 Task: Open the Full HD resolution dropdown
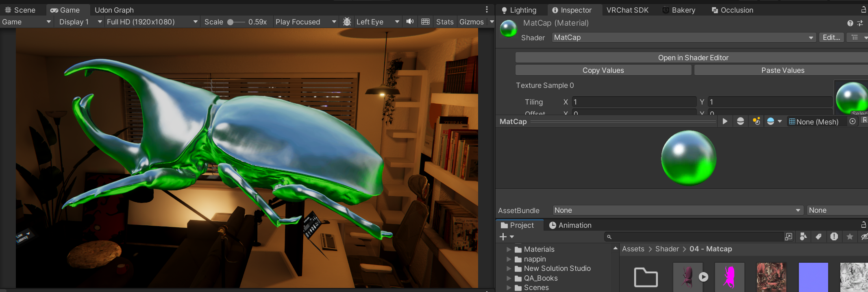coord(152,22)
